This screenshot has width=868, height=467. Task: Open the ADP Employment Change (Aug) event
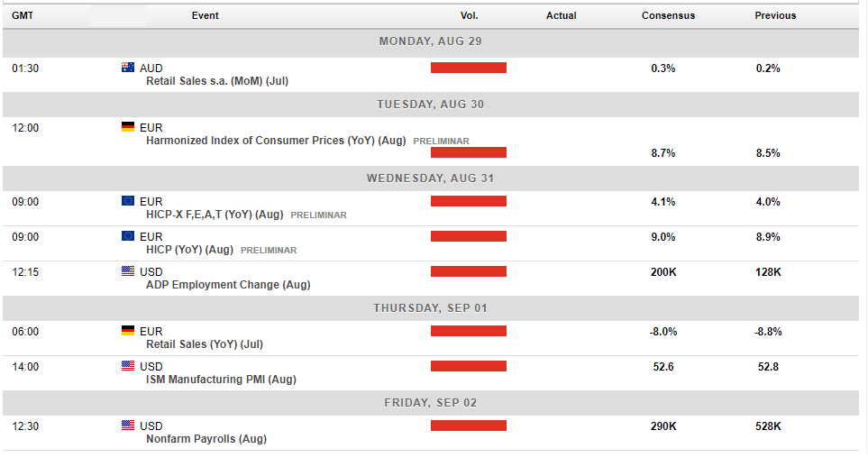click(228, 285)
